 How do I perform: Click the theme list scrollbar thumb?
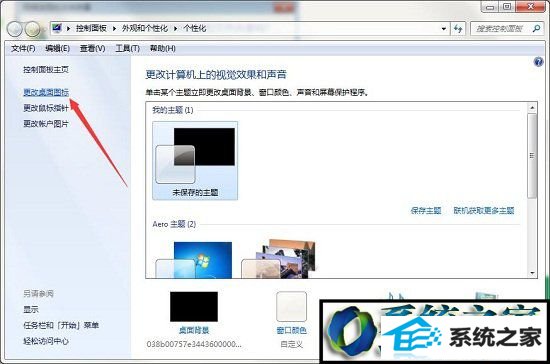[532, 156]
